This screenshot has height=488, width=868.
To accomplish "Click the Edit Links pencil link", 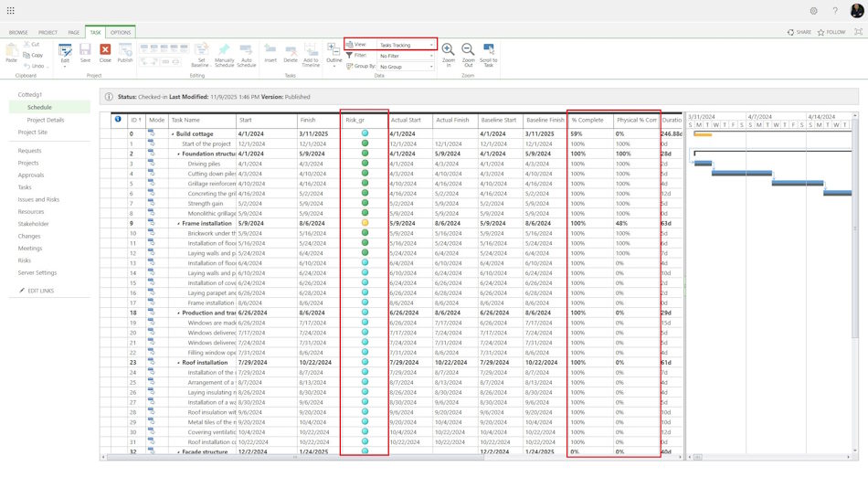I will [x=37, y=291].
